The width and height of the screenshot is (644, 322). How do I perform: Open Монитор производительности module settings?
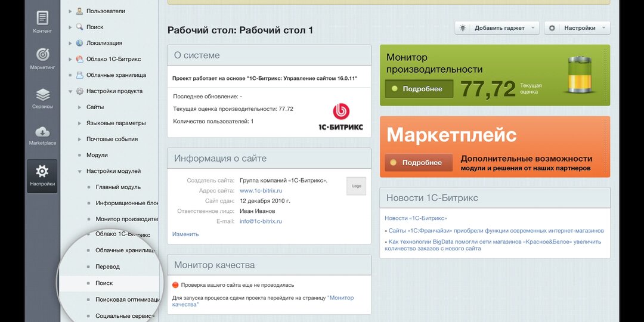tap(128, 219)
